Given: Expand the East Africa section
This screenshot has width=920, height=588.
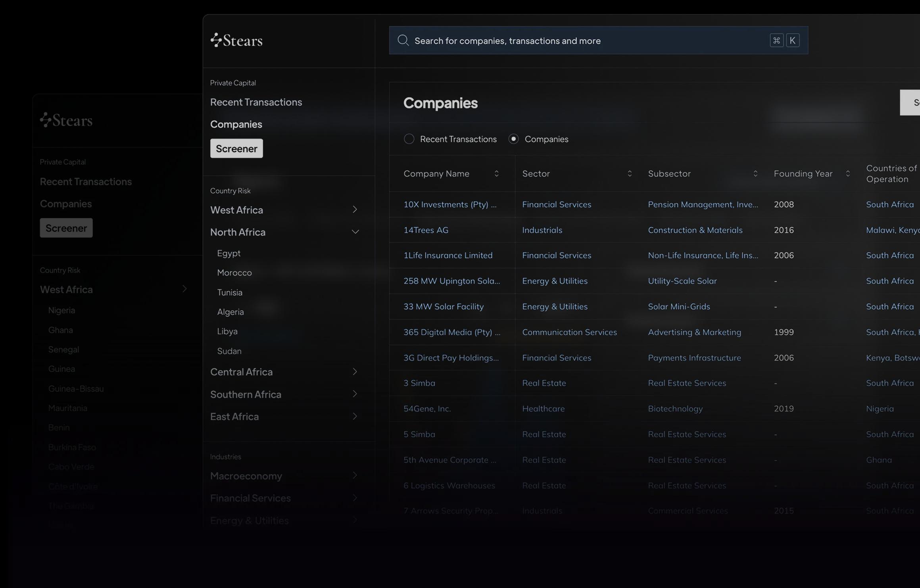Looking at the screenshot, I should point(355,416).
